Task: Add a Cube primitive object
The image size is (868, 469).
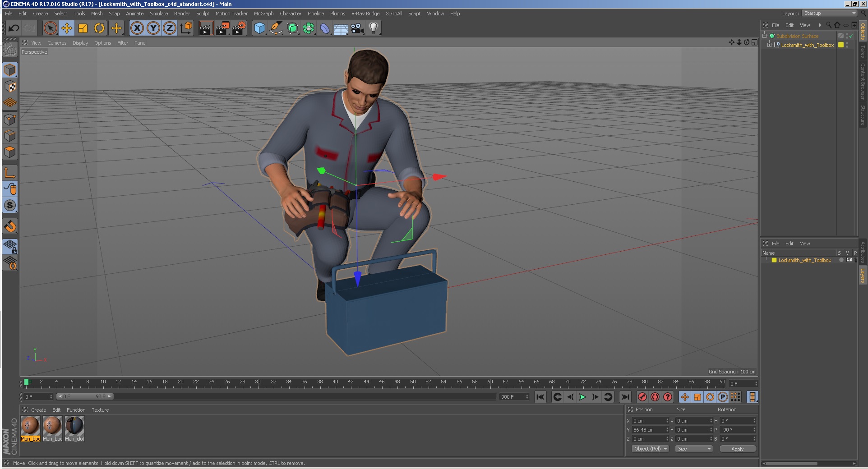Action: click(x=259, y=28)
